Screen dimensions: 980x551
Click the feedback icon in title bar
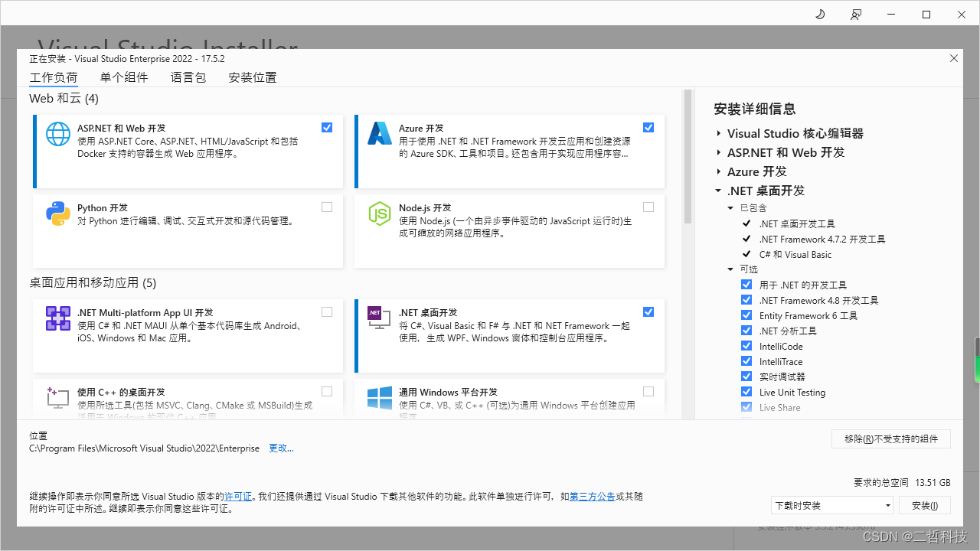pyautogui.click(x=855, y=14)
